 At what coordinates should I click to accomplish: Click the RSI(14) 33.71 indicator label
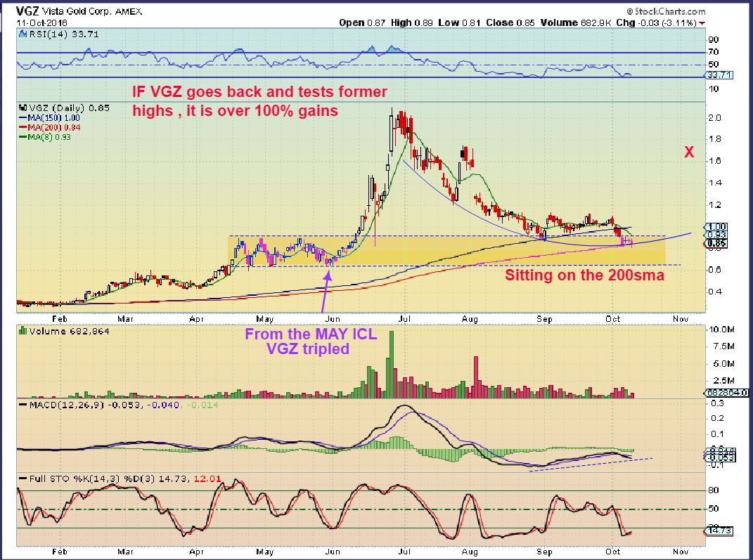(64, 34)
